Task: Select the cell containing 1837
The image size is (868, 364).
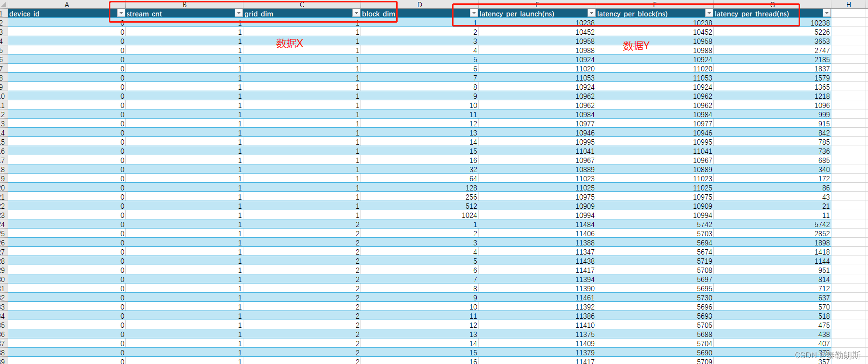Action: pos(772,68)
